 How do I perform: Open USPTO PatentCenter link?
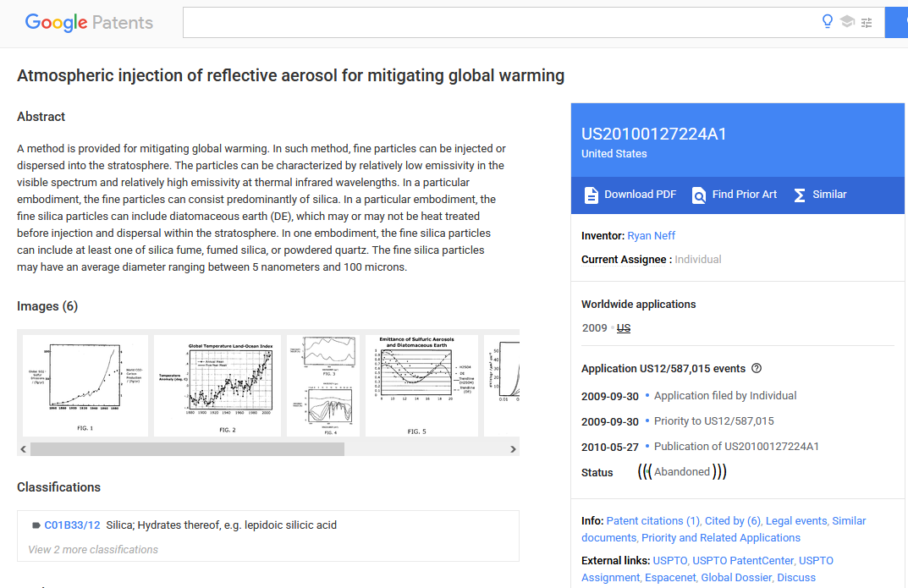pos(743,560)
